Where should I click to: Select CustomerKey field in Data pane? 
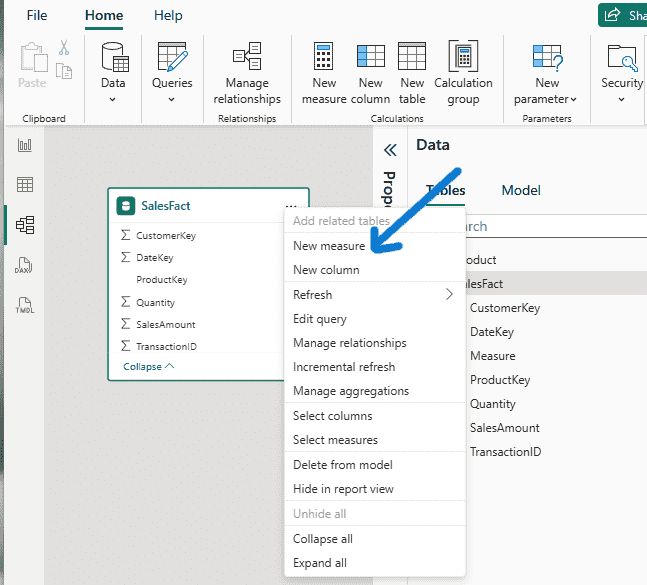tap(505, 308)
